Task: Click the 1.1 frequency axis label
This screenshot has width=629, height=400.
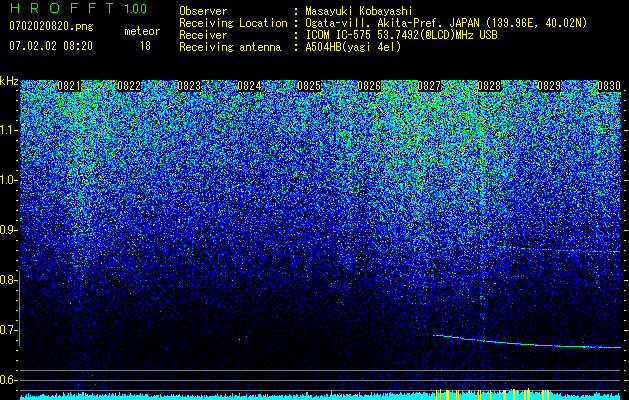Action: [x=8, y=130]
